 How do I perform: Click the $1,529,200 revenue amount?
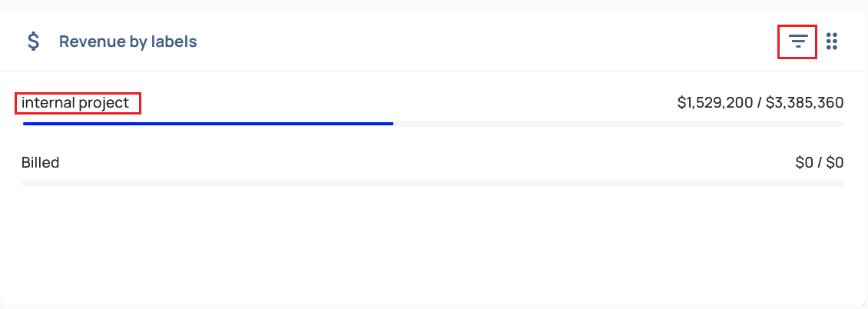[714, 102]
